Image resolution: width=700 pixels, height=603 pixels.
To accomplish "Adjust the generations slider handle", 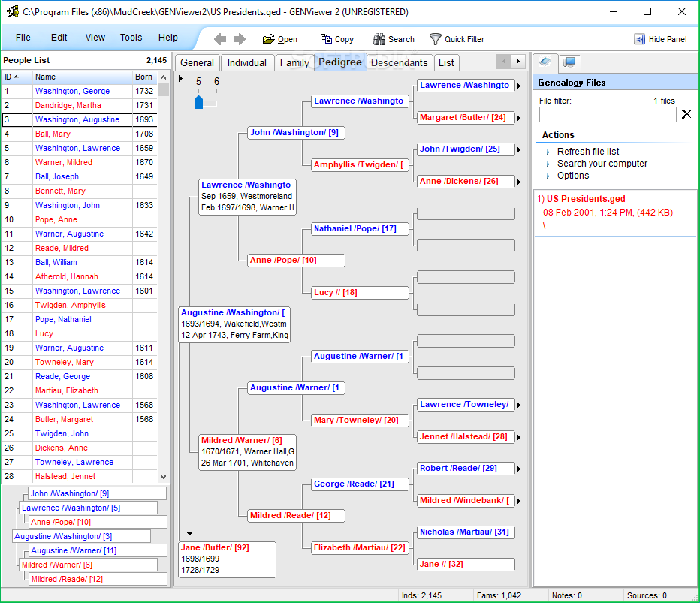I will [199, 102].
